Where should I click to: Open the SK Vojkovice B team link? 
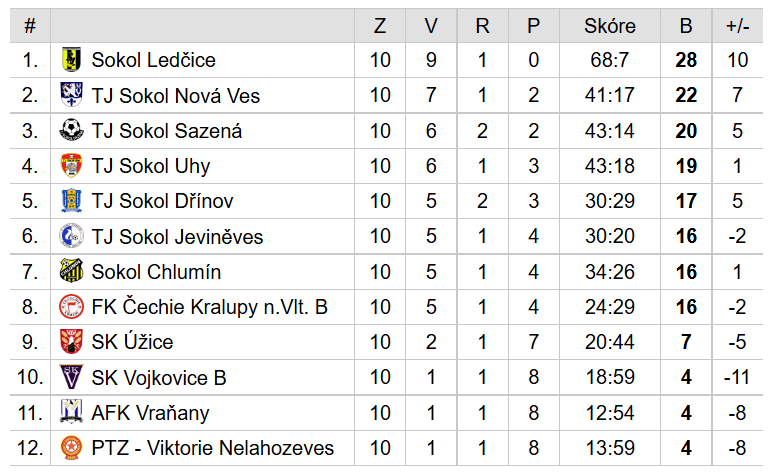click(x=159, y=378)
